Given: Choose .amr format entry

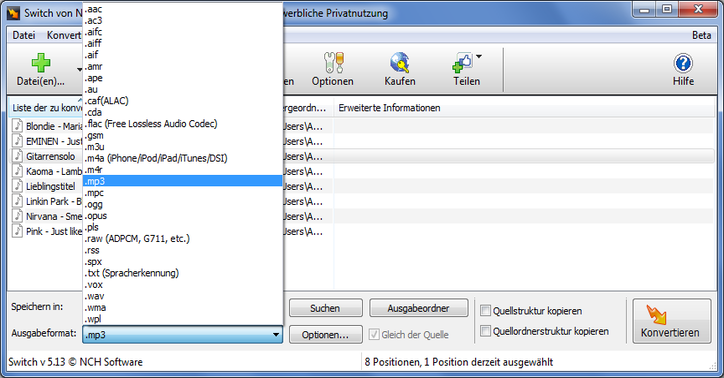Looking at the screenshot, I should click(182, 66).
